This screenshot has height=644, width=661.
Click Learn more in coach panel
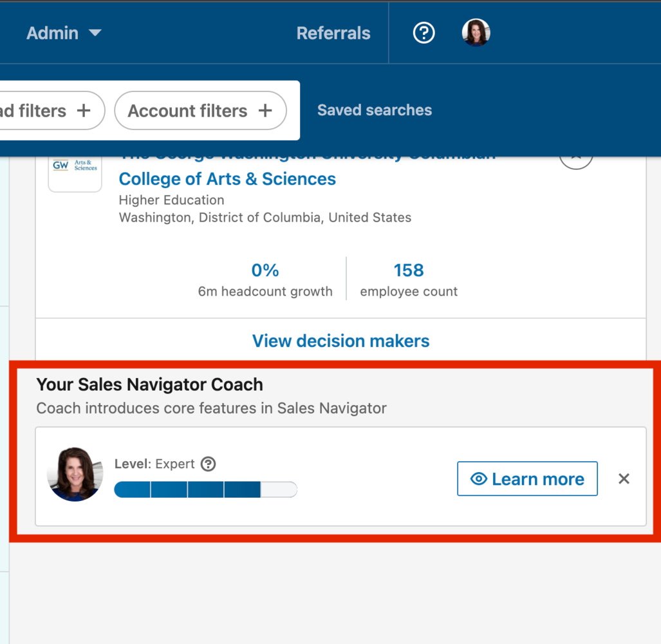point(527,478)
